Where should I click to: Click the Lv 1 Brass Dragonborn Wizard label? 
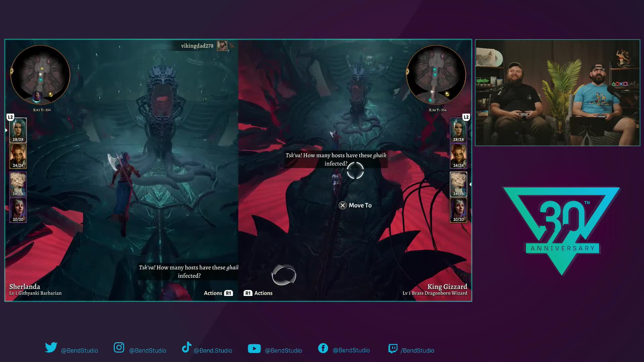pyautogui.click(x=435, y=293)
